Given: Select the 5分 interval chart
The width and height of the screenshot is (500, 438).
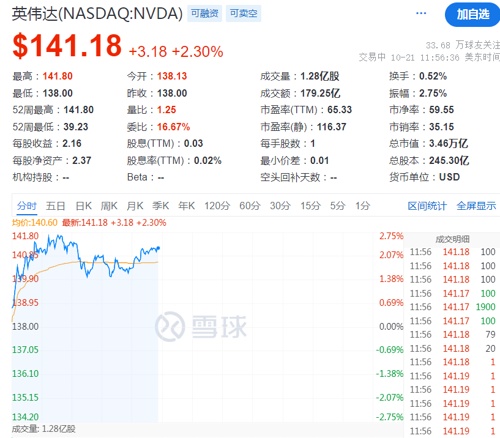Looking at the screenshot, I should (337, 206).
